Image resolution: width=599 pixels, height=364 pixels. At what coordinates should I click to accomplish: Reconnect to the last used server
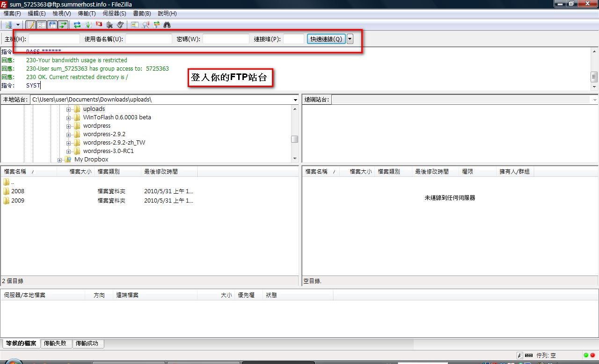coord(120,25)
